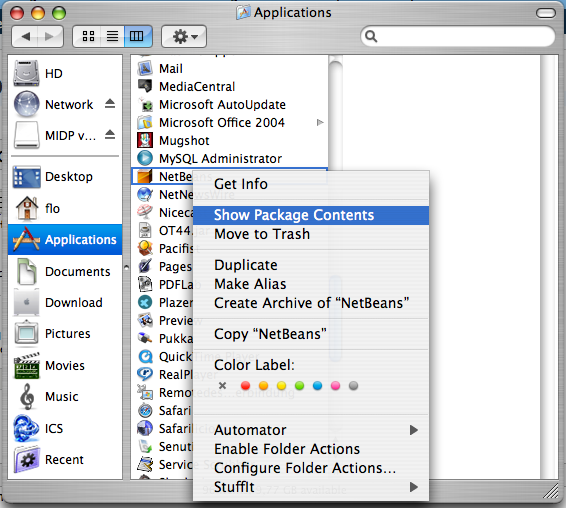Select the Pages application
This screenshot has width=566, height=508.
point(165,266)
